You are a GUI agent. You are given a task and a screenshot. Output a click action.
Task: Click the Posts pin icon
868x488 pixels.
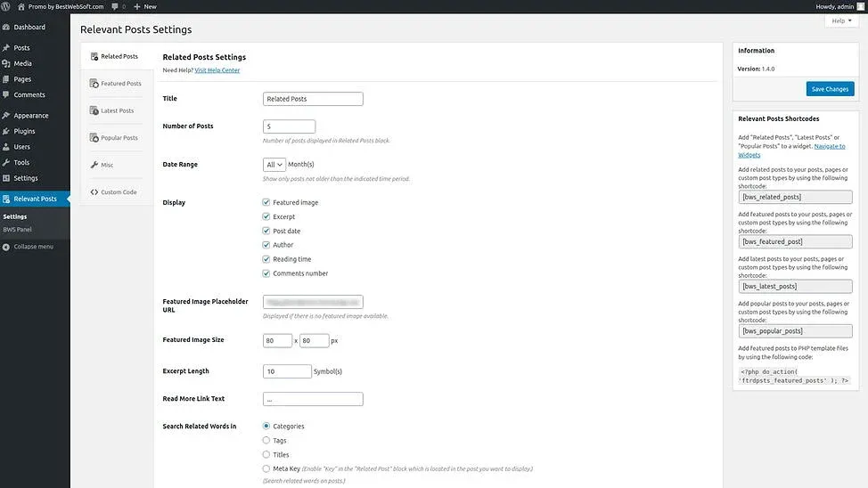point(6,48)
